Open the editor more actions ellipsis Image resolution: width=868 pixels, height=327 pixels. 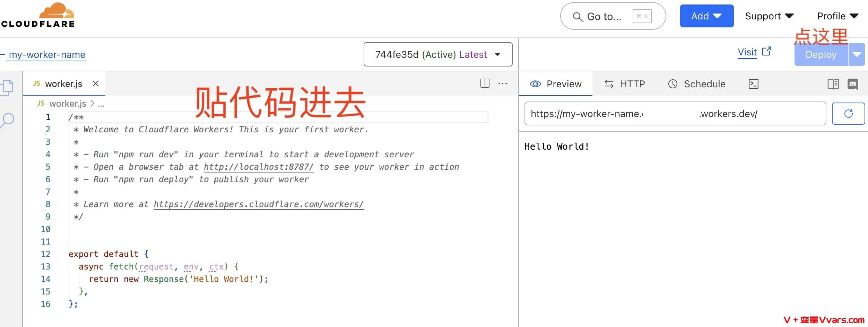coord(502,83)
